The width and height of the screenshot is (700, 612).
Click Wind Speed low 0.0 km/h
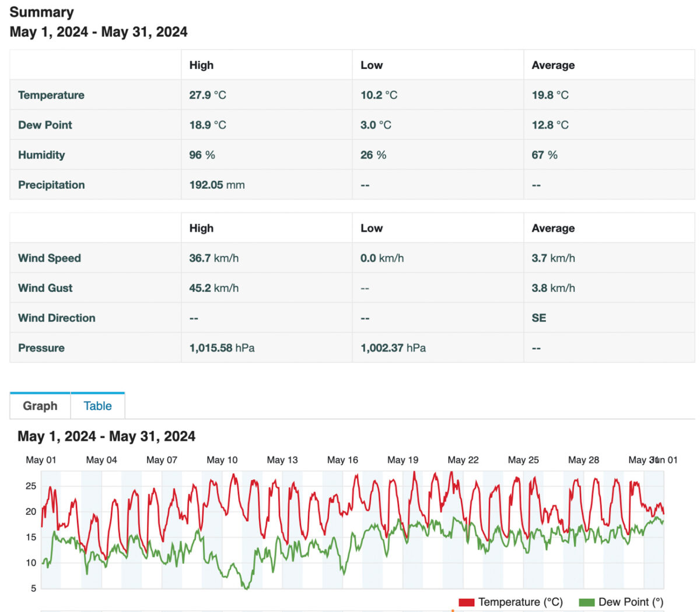pyautogui.click(x=382, y=258)
